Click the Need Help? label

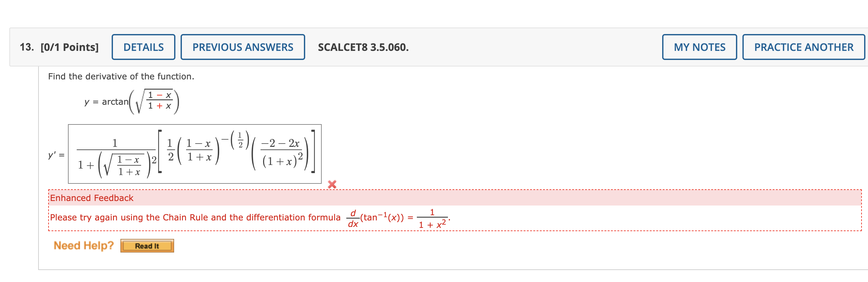pyautogui.click(x=84, y=246)
